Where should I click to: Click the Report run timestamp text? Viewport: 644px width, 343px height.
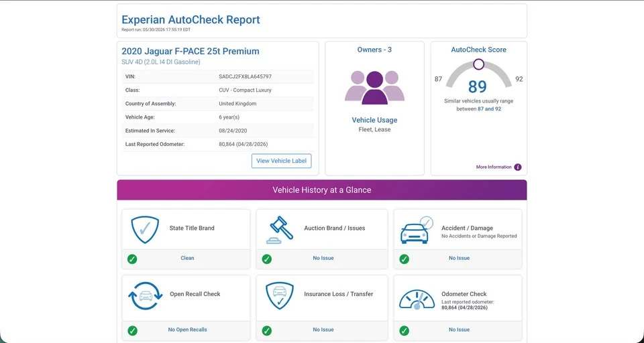point(156,29)
